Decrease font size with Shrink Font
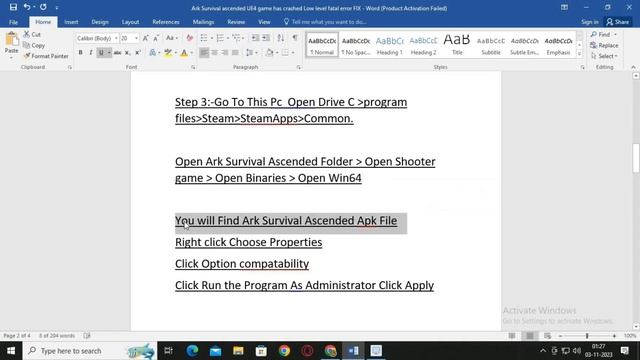 (x=156, y=38)
